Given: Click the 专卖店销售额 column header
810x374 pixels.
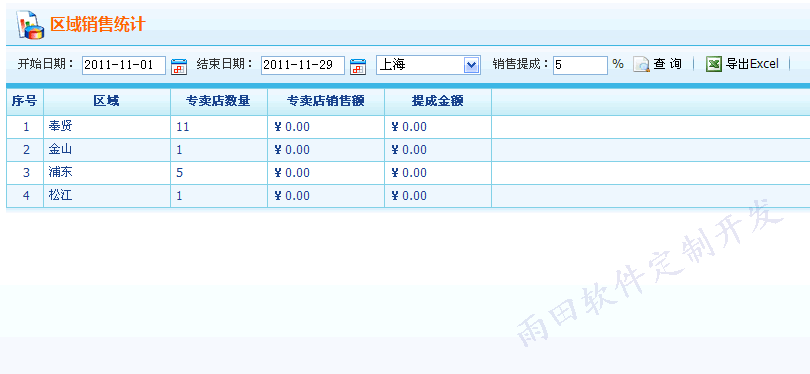Looking at the screenshot, I should 326,102.
